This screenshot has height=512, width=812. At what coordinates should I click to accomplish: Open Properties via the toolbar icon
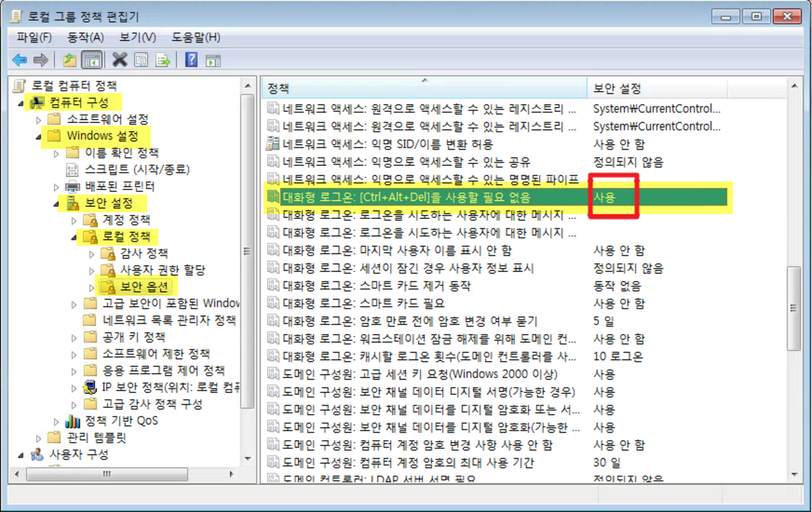[140, 60]
